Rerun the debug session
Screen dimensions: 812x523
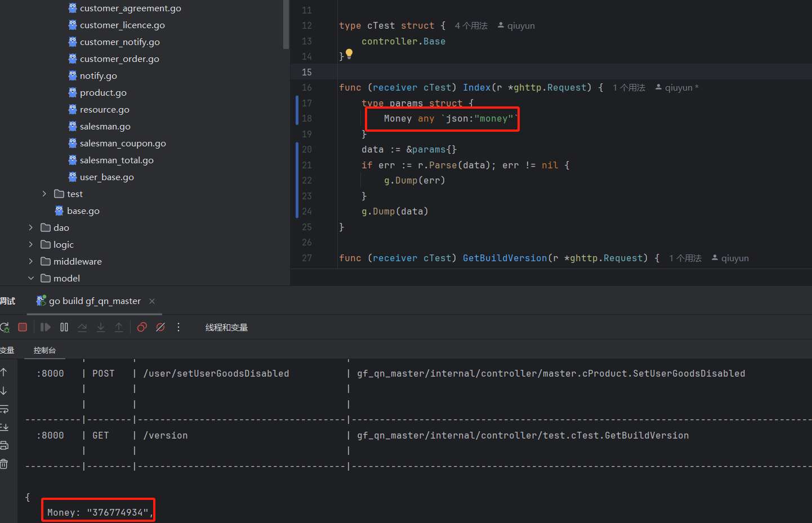5,327
